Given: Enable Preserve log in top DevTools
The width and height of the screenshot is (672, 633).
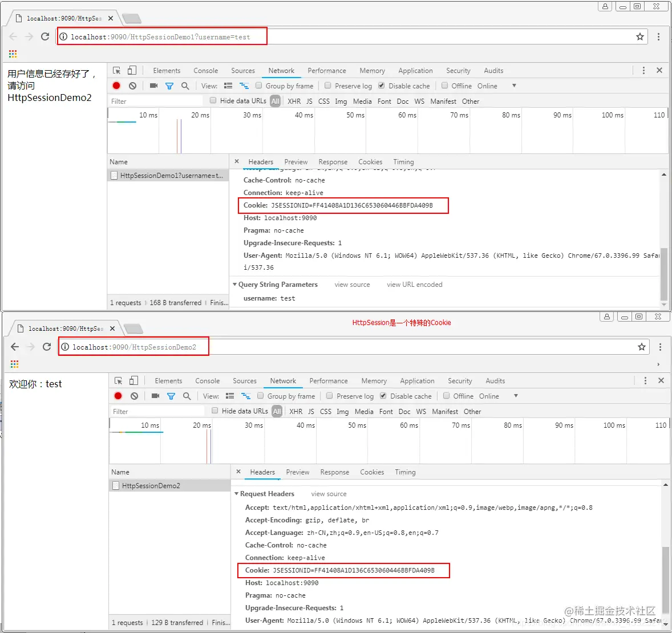Looking at the screenshot, I should point(328,86).
